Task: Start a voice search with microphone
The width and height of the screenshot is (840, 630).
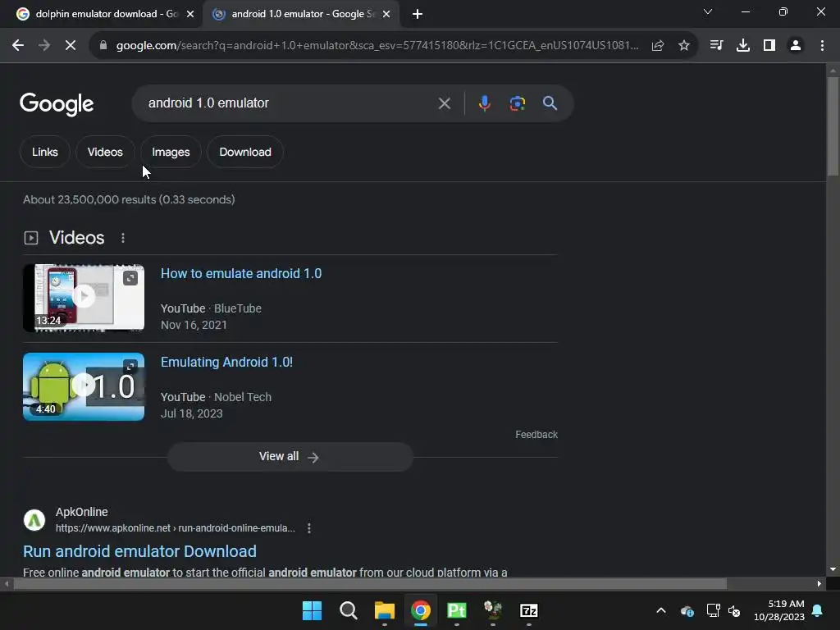Action: [484, 103]
